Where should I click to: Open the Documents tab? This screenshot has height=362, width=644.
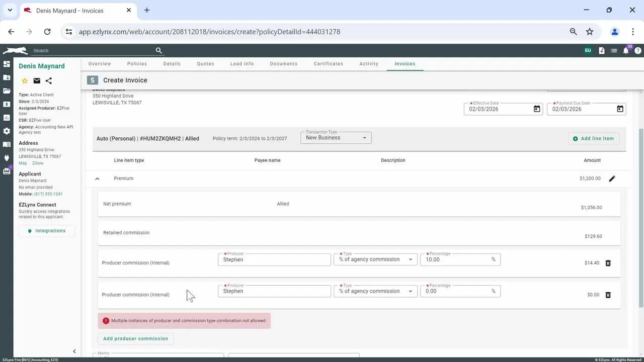(283, 64)
